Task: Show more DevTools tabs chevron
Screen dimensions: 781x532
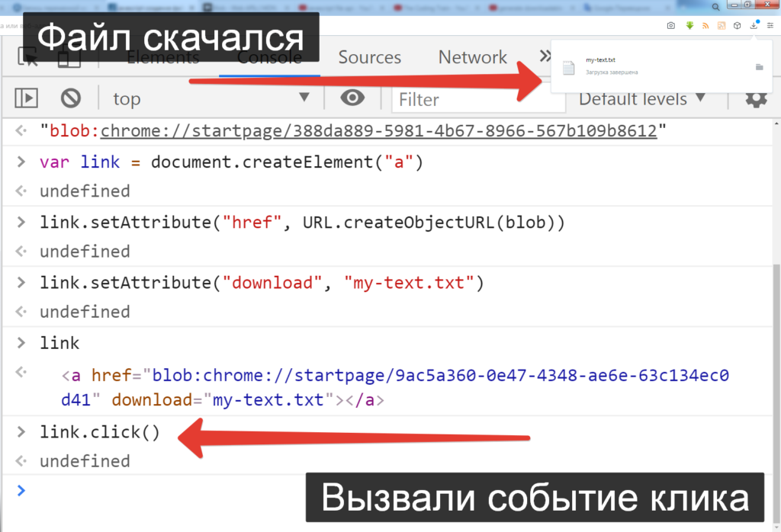Action: [x=544, y=56]
